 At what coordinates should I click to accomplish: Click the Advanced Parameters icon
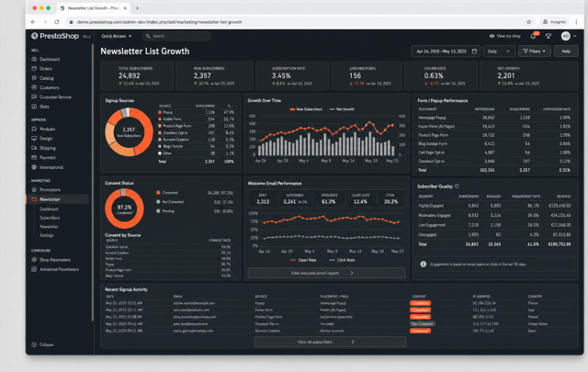[34, 269]
